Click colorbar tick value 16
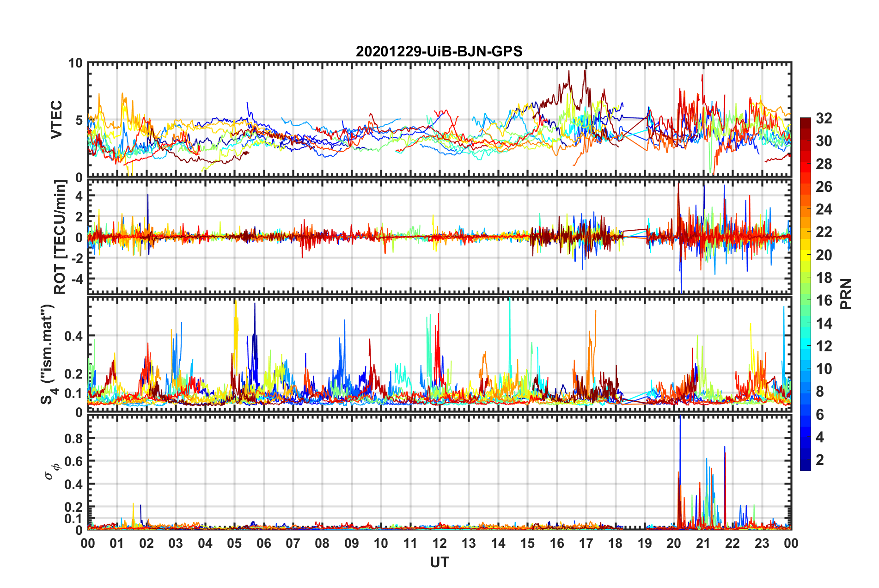The image size is (879, 588). (824, 300)
